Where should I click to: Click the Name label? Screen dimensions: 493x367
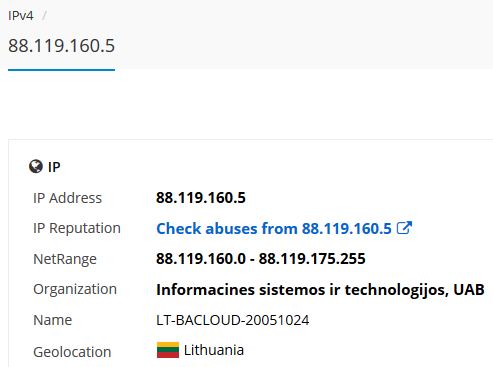tap(52, 320)
